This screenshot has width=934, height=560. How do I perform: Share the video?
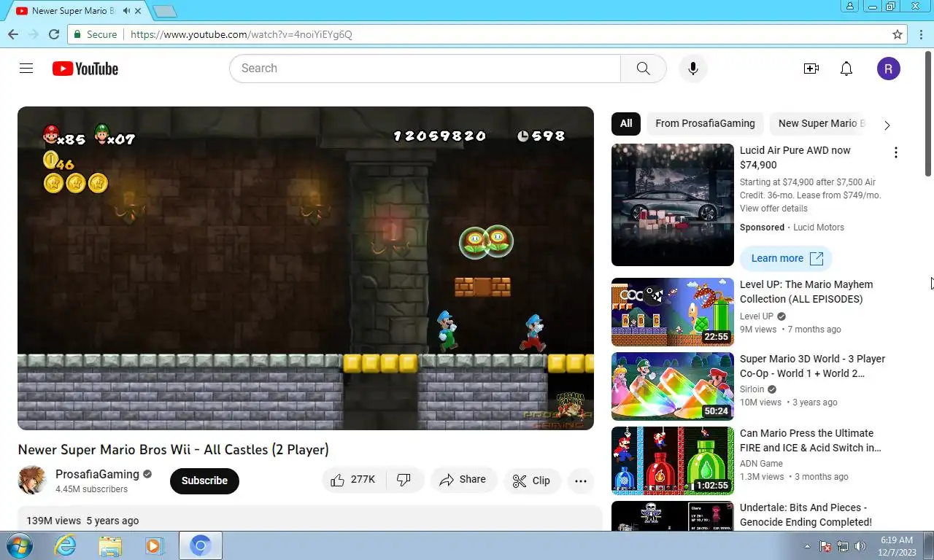pyautogui.click(x=463, y=480)
